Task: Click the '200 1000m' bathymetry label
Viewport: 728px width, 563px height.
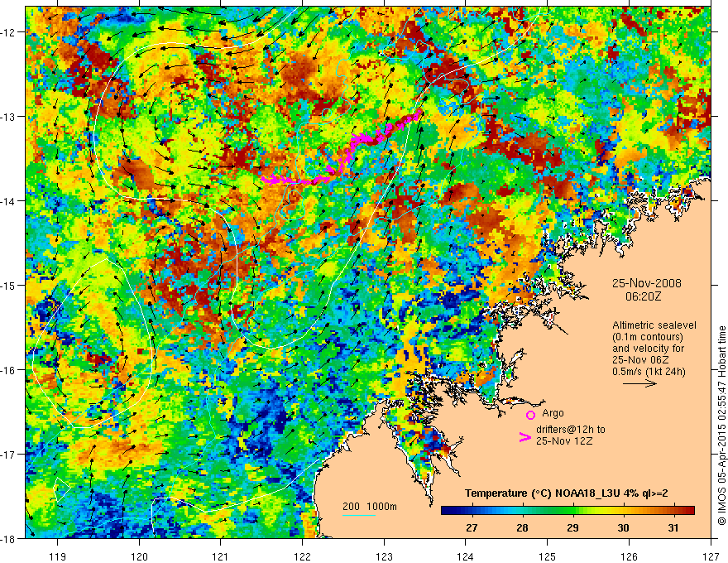Action: click(370, 507)
